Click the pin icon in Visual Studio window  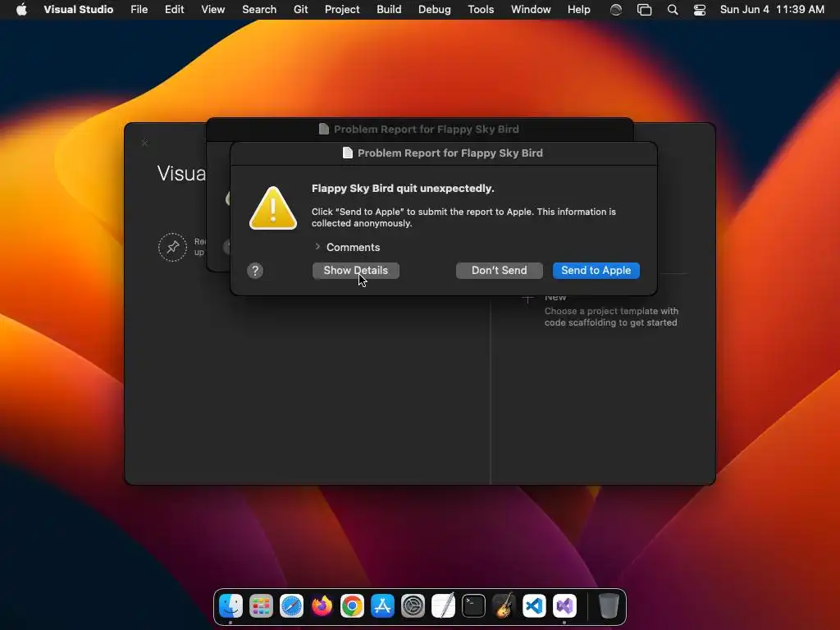[172, 247]
